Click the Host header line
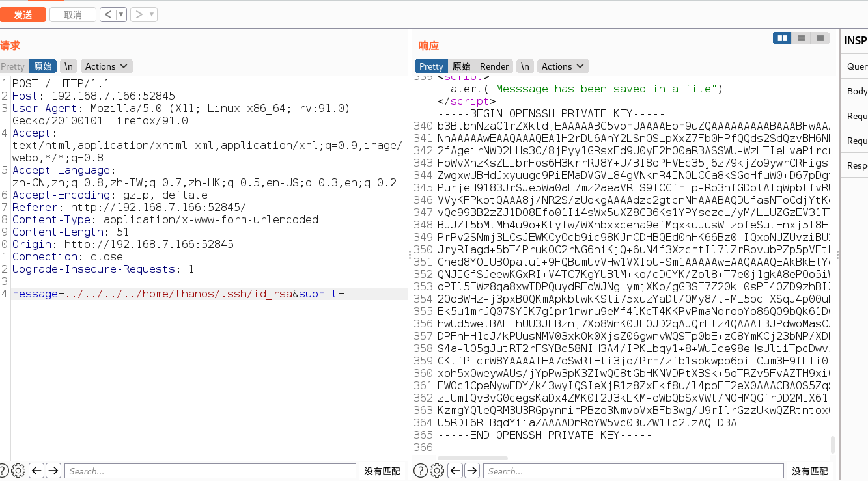The height and width of the screenshot is (481, 868). click(x=94, y=96)
